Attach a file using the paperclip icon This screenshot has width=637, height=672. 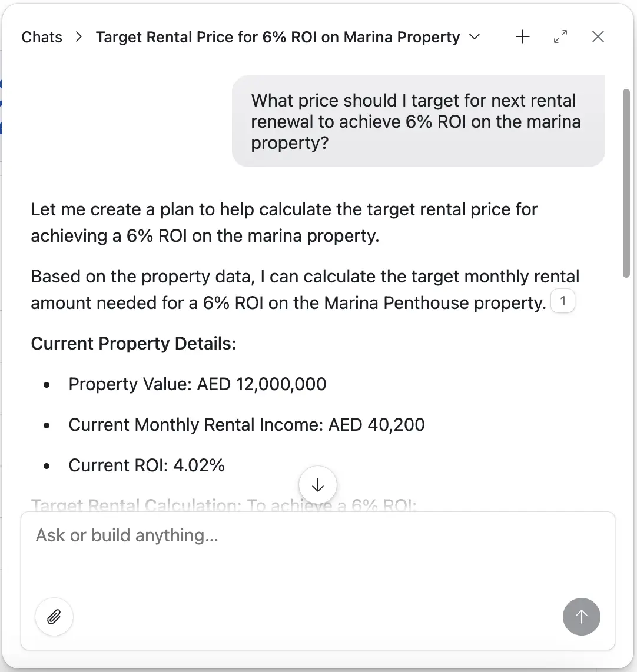(54, 617)
